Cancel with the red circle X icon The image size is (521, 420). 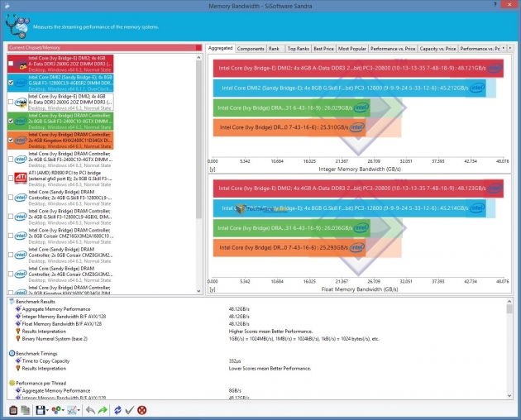(x=142, y=410)
